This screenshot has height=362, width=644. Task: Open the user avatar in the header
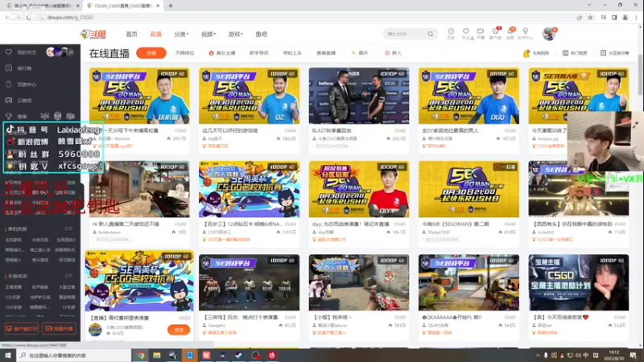(549, 34)
